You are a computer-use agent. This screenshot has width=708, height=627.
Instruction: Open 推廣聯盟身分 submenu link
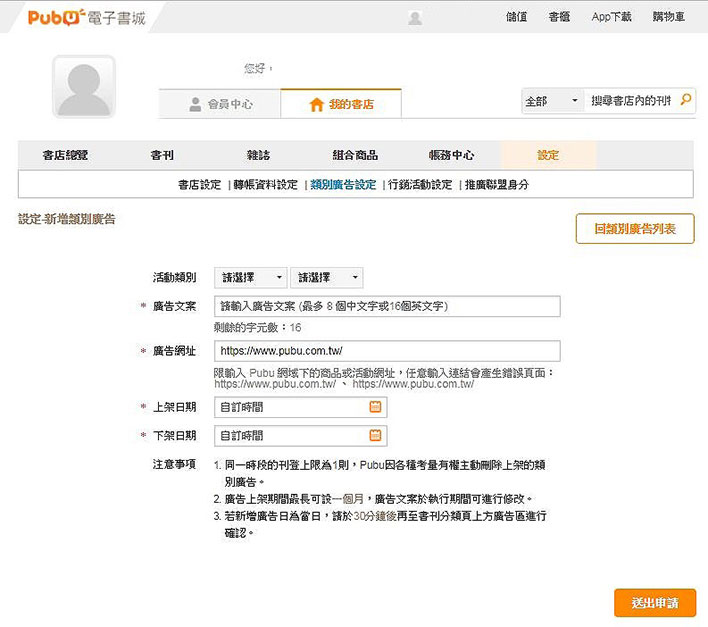[497, 185]
